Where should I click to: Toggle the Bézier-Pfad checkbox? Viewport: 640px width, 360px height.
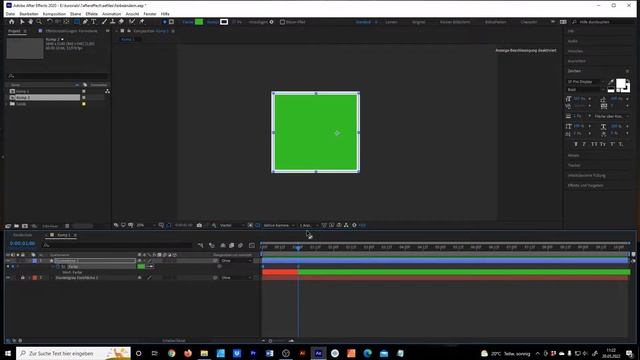(282, 22)
